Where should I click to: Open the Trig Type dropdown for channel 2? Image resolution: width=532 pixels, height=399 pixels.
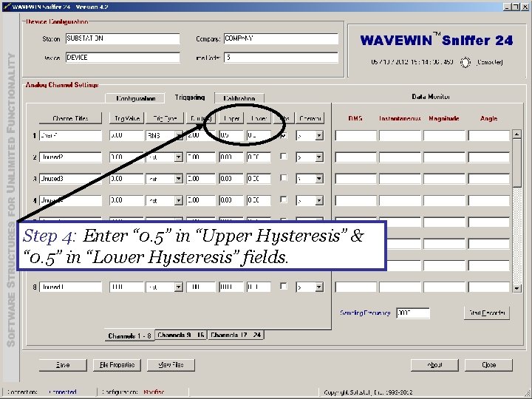point(179,157)
